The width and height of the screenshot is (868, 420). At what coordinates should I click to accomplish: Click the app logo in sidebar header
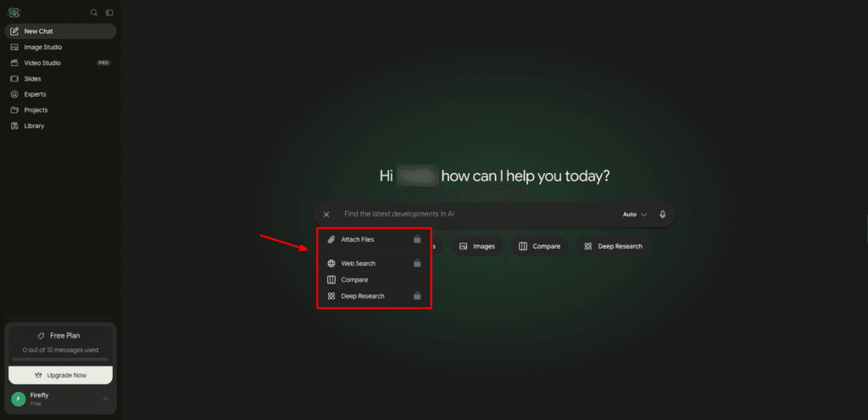click(x=14, y=13)
